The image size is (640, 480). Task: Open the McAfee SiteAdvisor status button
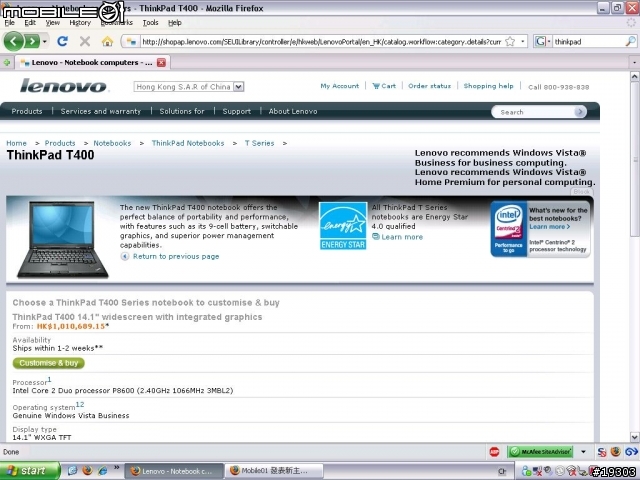click(540, 452)
